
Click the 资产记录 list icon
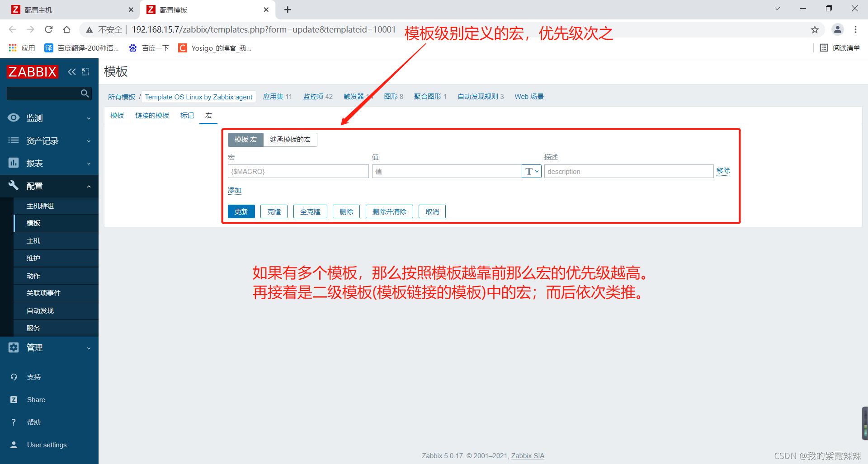[x=14, y=141]
